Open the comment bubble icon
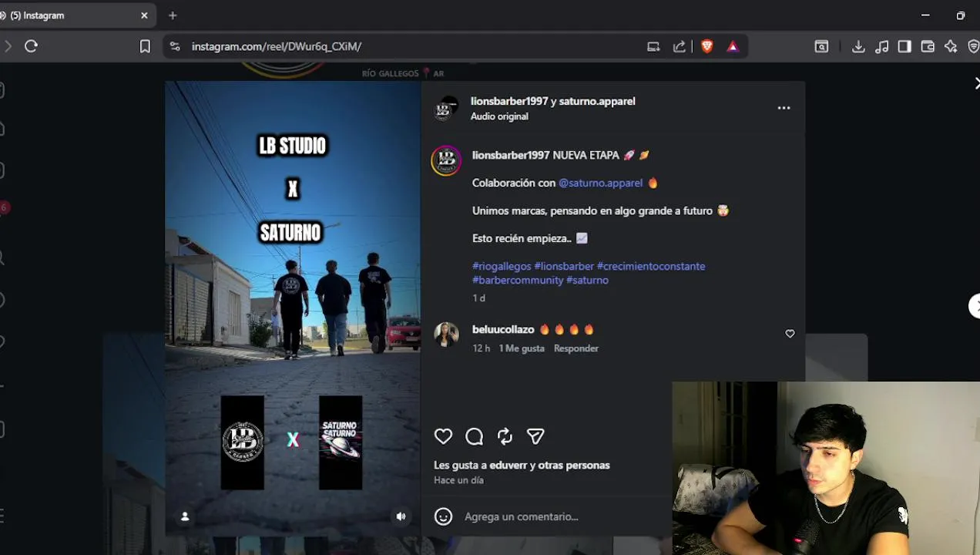The width and height of the screenshot is (980, 555). [474, 436]
